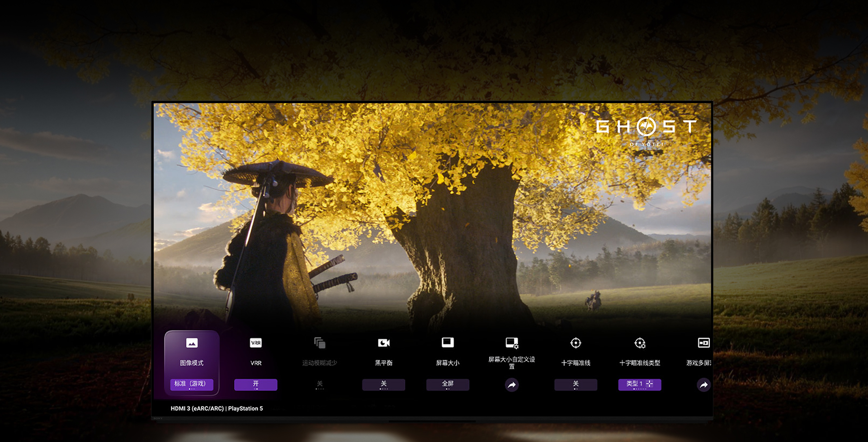Select the 屏幕大小 screen size icon
Viewport: 868px width, 442px height.
(x=448, y=342)
